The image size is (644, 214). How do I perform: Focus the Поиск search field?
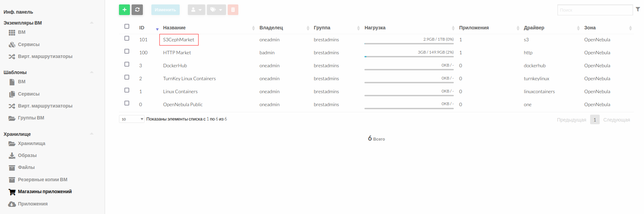point(595,10)
